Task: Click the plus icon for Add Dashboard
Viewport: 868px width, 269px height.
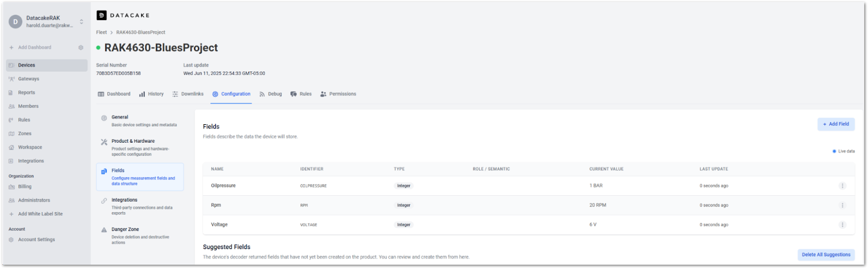Action: (11, 48)
